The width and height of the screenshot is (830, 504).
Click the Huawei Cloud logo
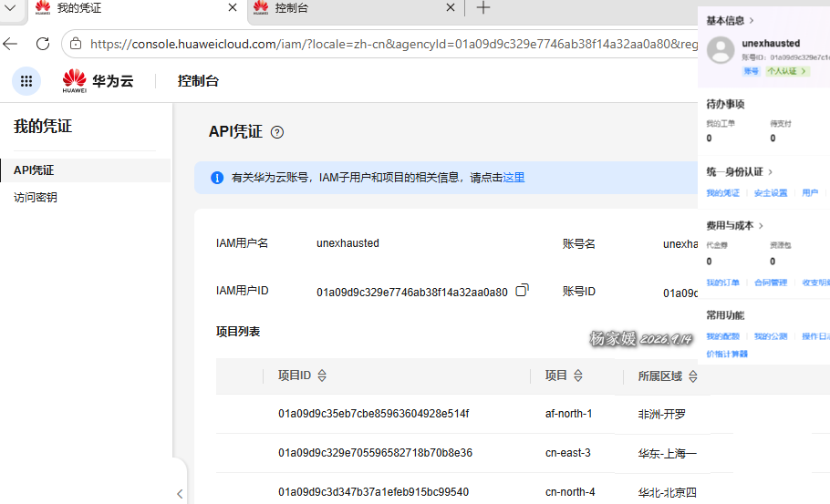pyautogui.click(x=98, y=81)
